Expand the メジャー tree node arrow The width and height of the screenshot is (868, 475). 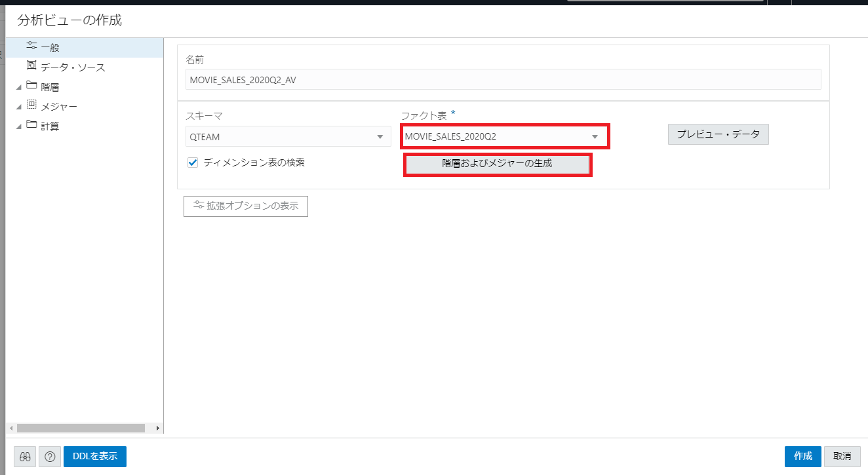pos(18,107)
